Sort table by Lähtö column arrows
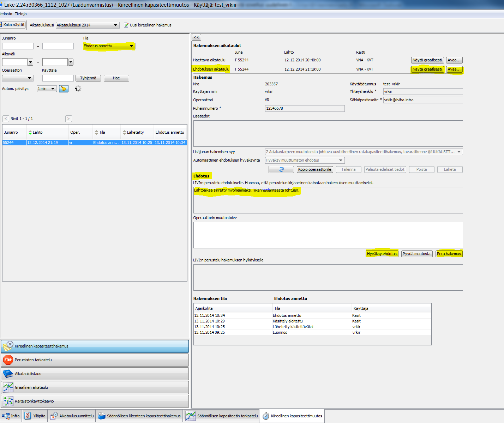504x423 pixels. [30, 132]
